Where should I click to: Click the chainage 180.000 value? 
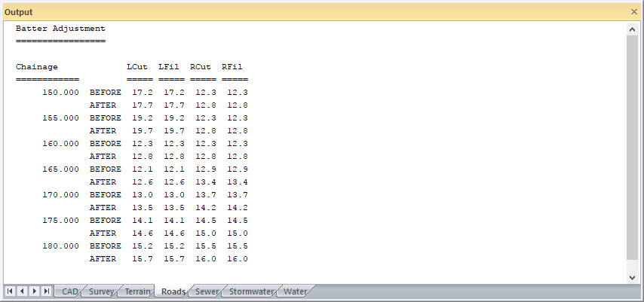click(x=60, y=246)
